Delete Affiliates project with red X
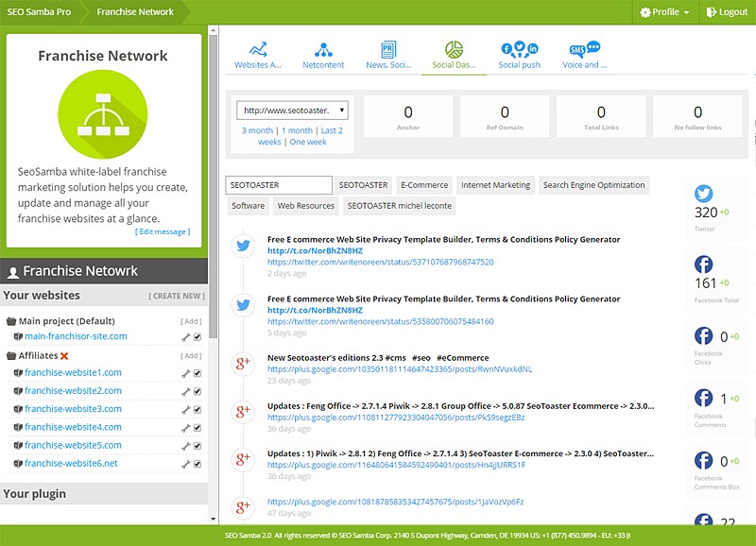Image resolution: width=756 pixels, height=546 pixels. [x=64, y=355]
